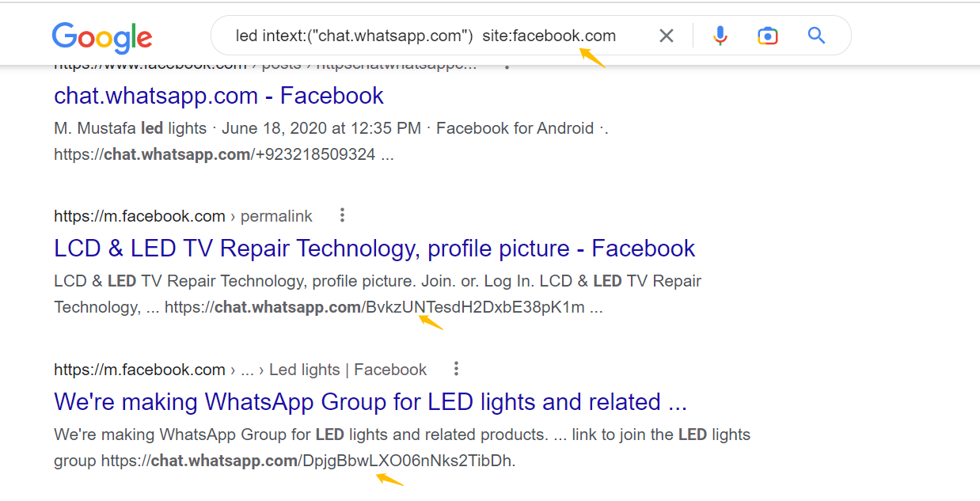This screenshot has width=980, height=501.
Task: Open the 'chat.whatsapp.com - Facebook' result
Action: [x=218, y=96]
